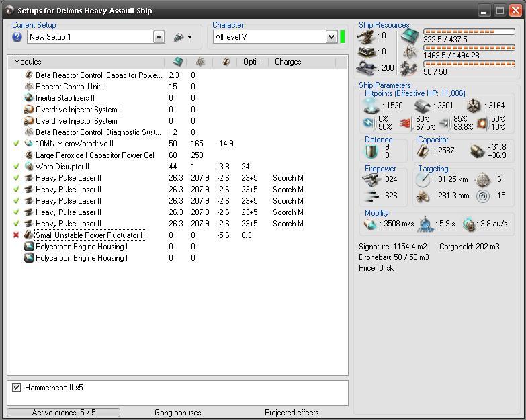Sort by CPU column header icon
Screen dimensions: 526x420
point(178,62)
